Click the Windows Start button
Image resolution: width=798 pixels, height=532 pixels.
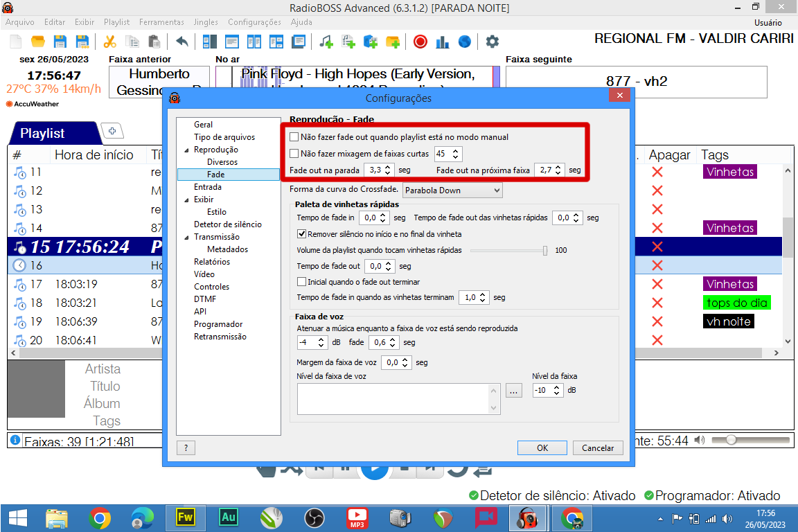tap(18, 518)
